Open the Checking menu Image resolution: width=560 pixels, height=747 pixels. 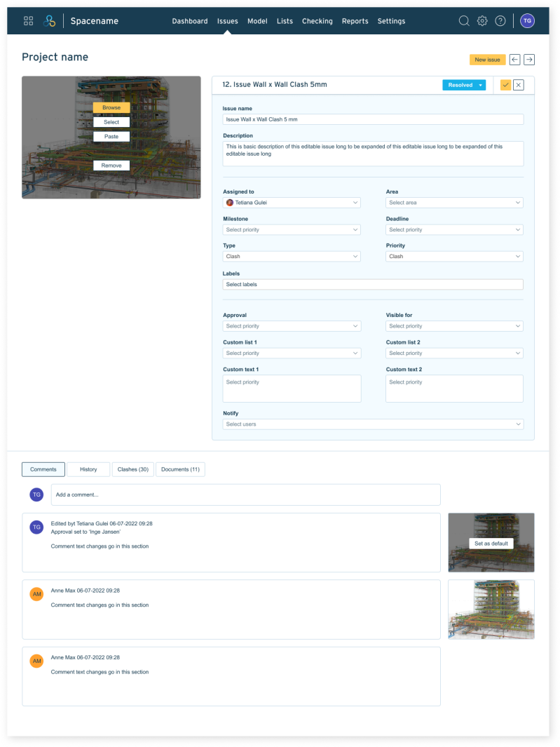click(317, 21)
